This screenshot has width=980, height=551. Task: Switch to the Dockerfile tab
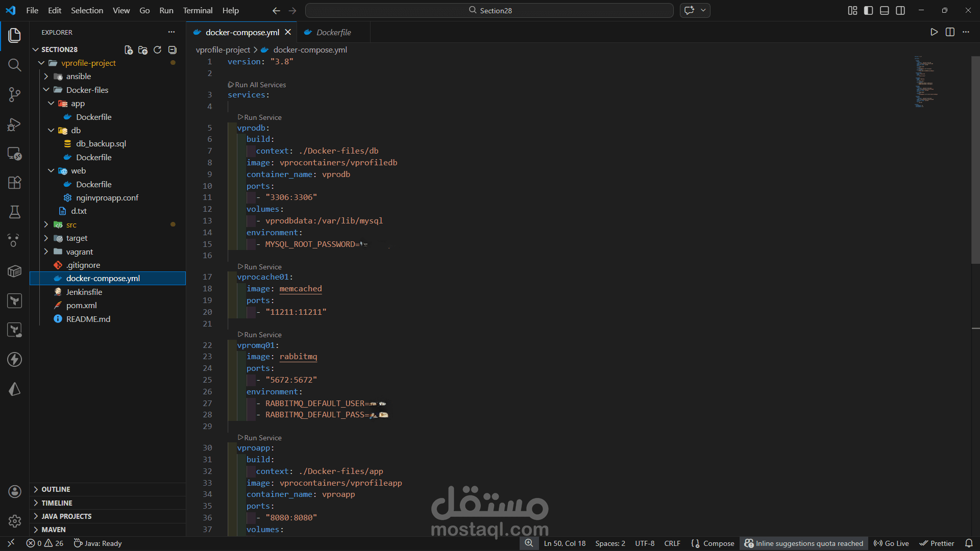333,32
